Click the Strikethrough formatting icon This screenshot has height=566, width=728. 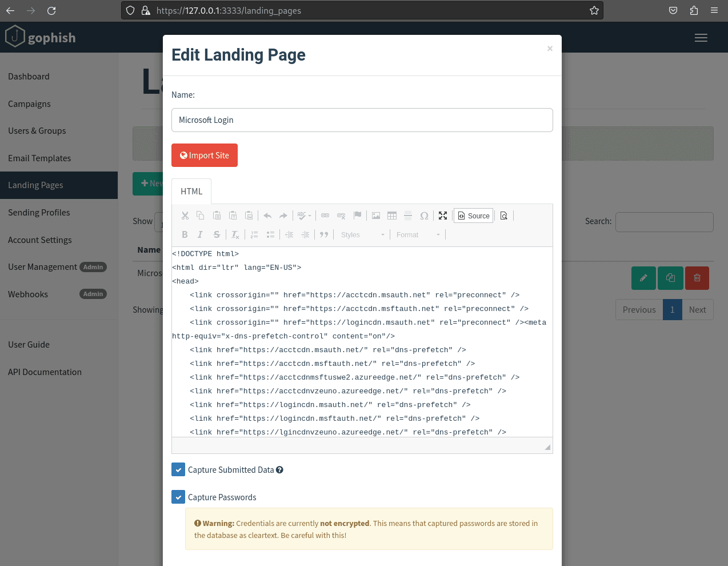coord(217,234)
